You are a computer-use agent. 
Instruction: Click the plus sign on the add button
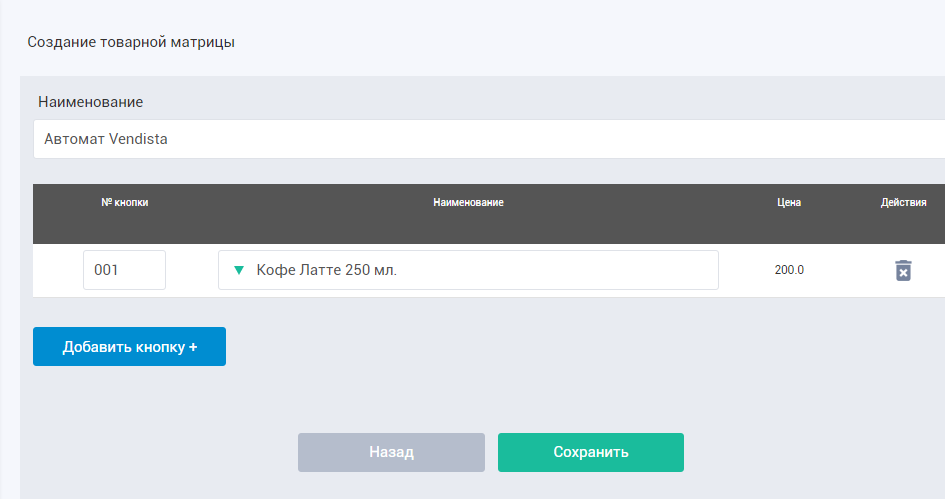coord(193,347)
